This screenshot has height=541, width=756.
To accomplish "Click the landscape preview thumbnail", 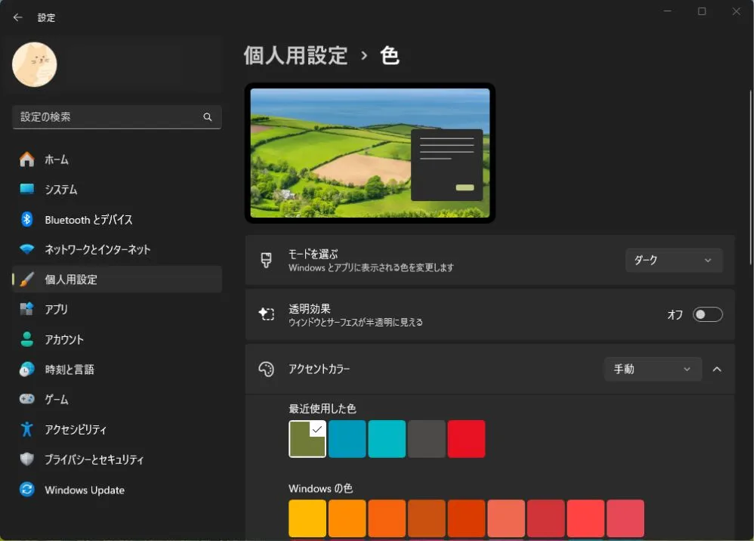I will click(x=370, y=153).
